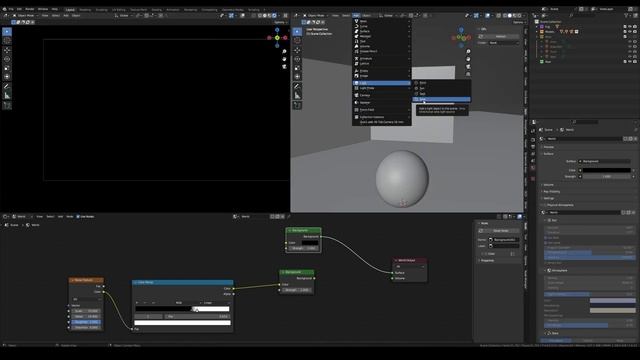Viewport: 640px width, 360px height.
Task: Toggle visibility eye of Floor collection
Action: click(x=630, y=62)
